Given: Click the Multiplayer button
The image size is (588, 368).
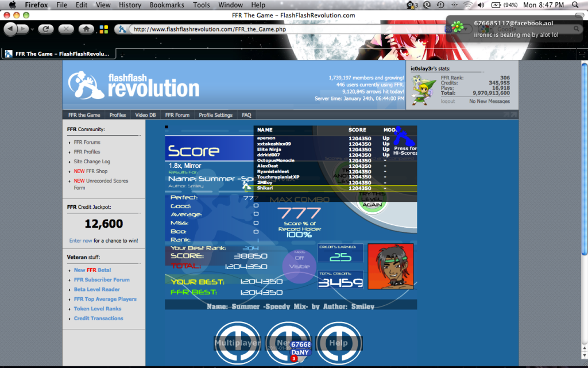Looking at the screenshot, I should [237, 343].
